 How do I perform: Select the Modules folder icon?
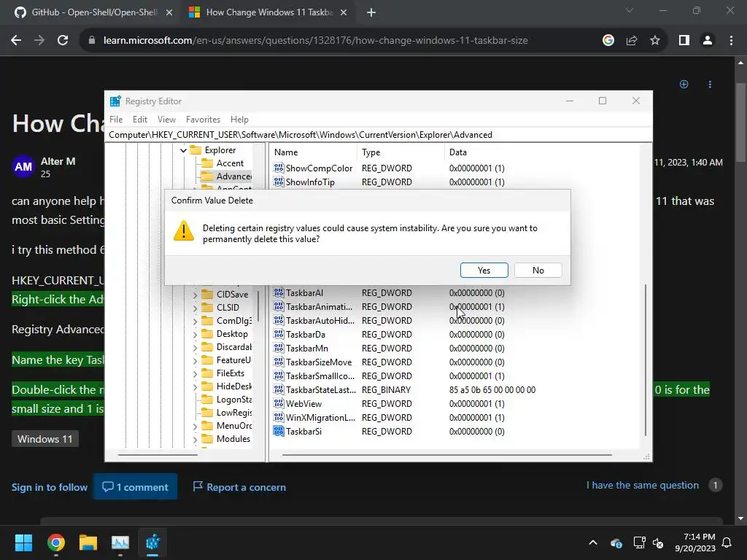point(207,438)
